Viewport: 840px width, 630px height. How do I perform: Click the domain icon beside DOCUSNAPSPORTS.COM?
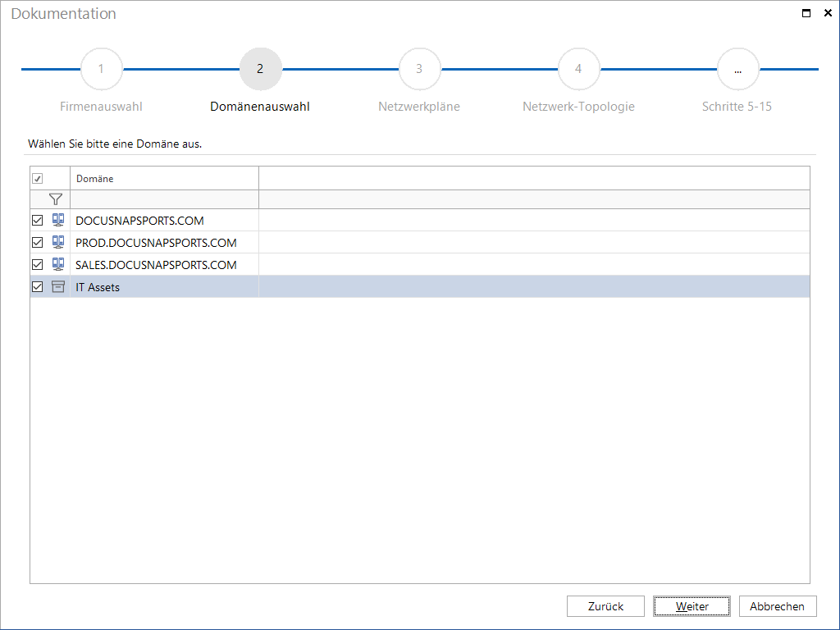click(x=58, y=220)
